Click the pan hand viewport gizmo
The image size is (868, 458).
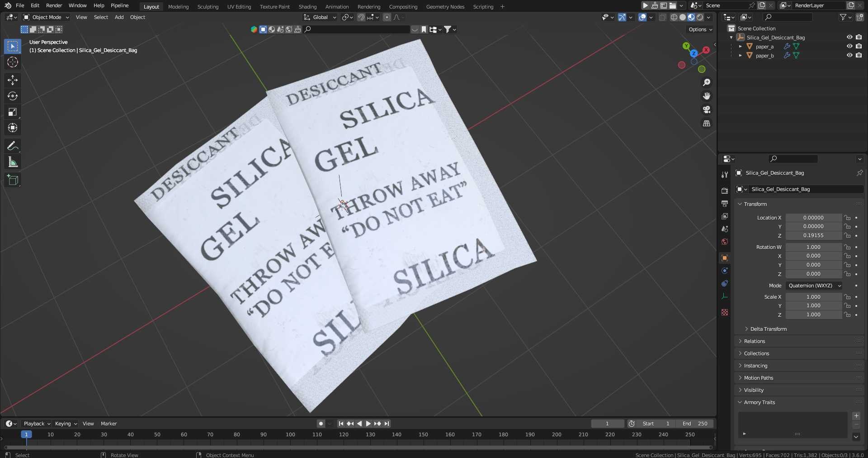pyautogui.click(x=707, y=96)
